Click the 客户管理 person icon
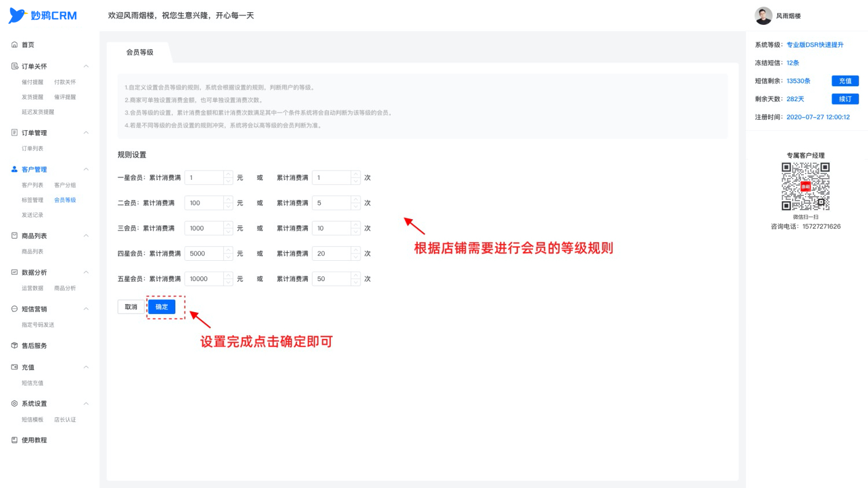Image resolution: width=868 pixels, height=488 pixels. click(14, 169)
